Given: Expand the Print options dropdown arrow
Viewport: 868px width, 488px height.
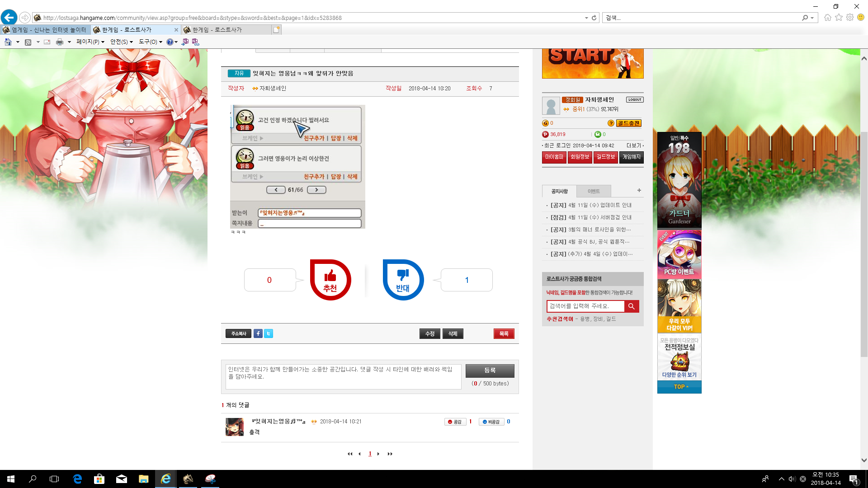Looking at the screenshot, I should (69, 42).
